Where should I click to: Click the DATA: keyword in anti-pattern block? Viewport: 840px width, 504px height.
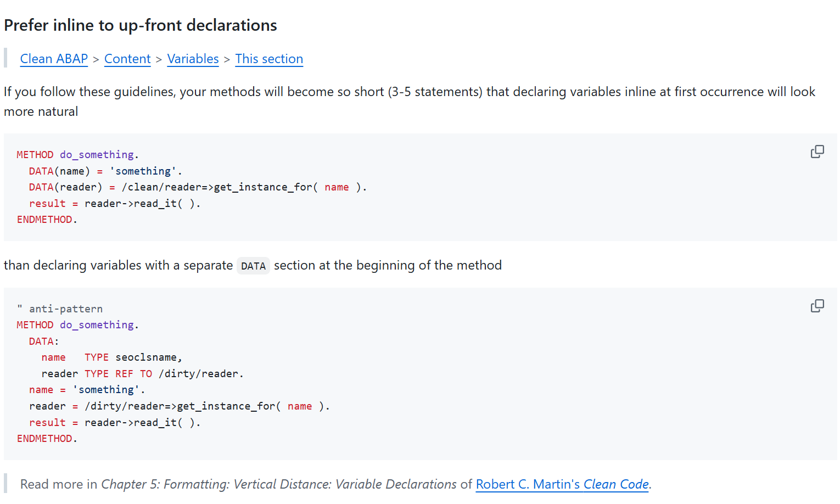(x=43, y=341)
